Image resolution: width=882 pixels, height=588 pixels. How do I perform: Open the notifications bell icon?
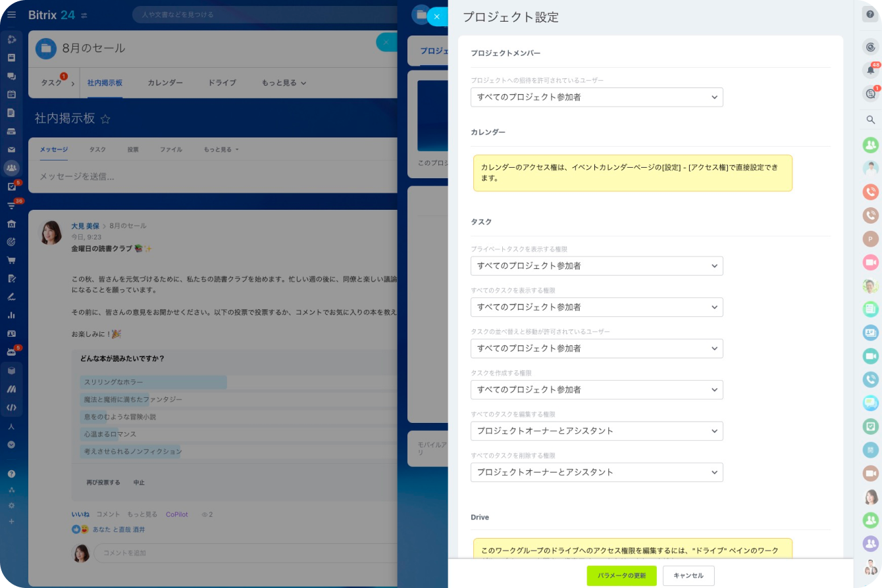point(870,70)
